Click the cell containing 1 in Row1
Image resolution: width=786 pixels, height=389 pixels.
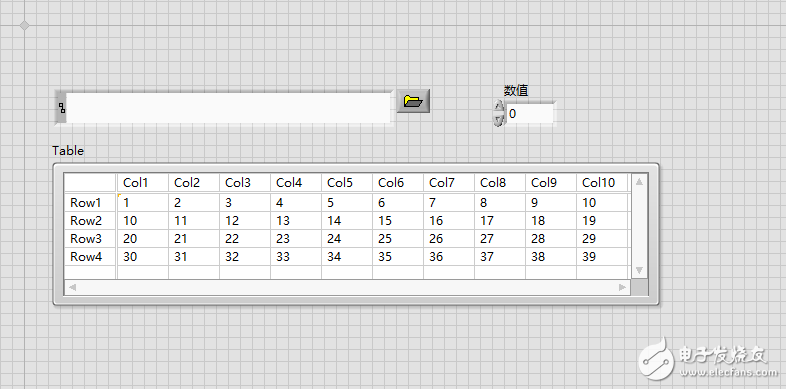click(143, 203)
